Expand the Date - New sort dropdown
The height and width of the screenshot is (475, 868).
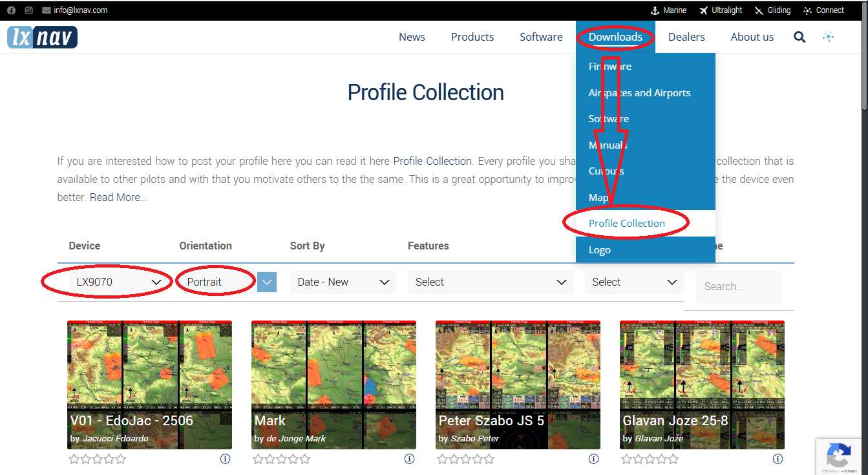[343, 282]
